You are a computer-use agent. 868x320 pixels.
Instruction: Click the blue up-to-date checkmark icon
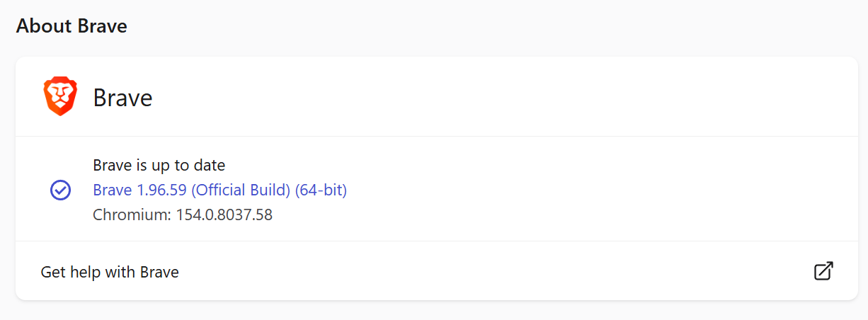point(60,190)
